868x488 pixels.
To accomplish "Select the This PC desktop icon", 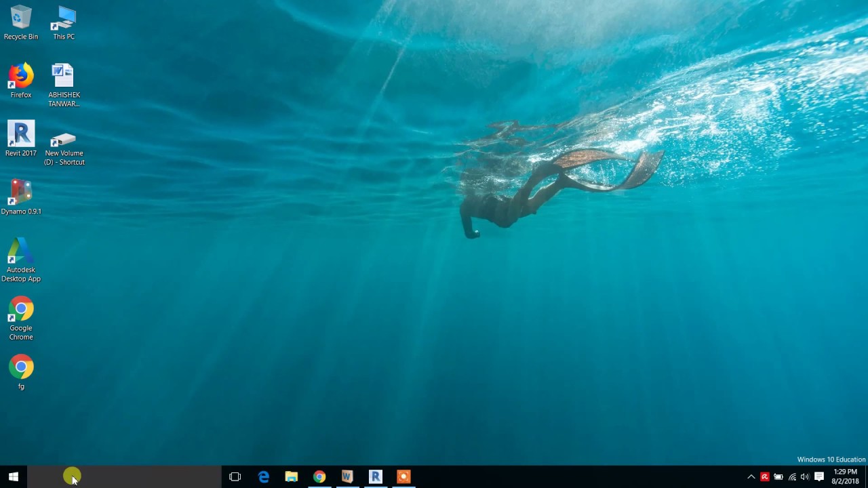I will [x=64, y=23].
